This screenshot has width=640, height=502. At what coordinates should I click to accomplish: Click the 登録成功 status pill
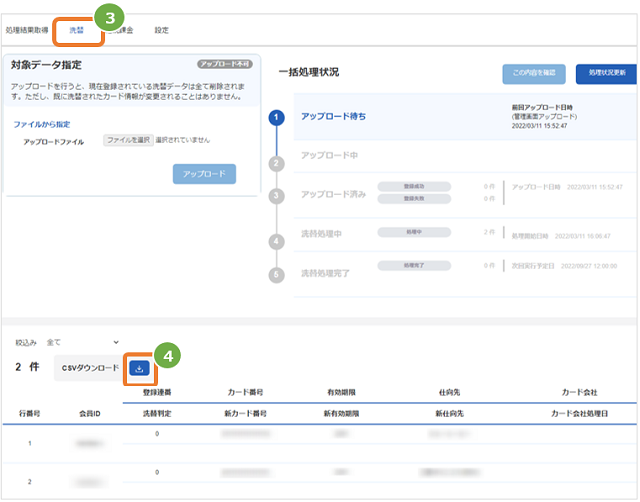coord(414,187)
